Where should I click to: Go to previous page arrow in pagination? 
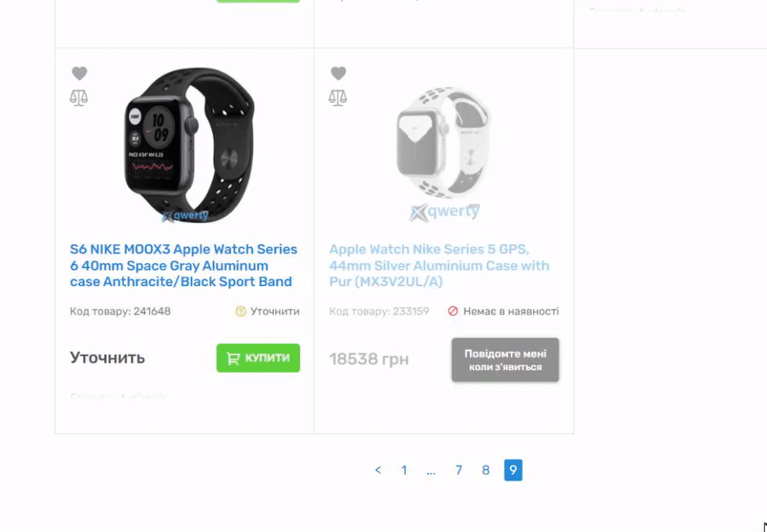[x=377, y=470]
